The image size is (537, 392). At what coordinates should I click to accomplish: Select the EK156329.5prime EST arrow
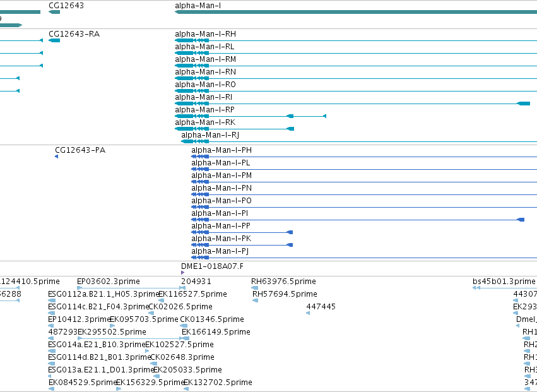[119, 389]
